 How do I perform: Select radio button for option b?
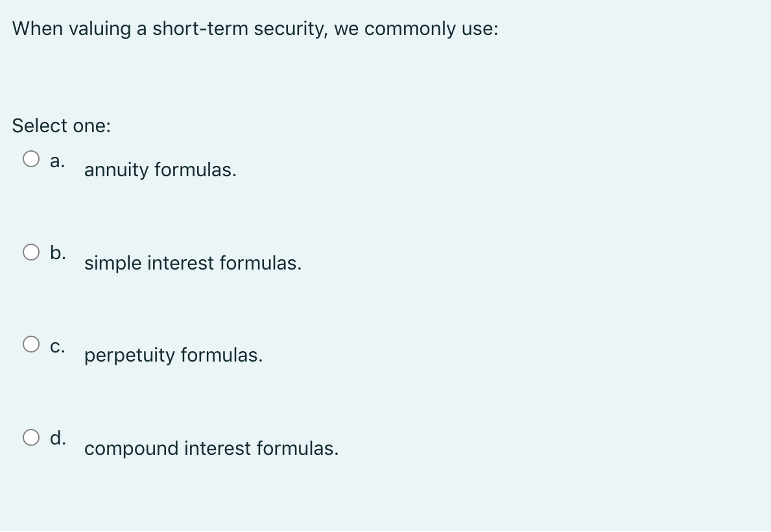pos(31,251)
